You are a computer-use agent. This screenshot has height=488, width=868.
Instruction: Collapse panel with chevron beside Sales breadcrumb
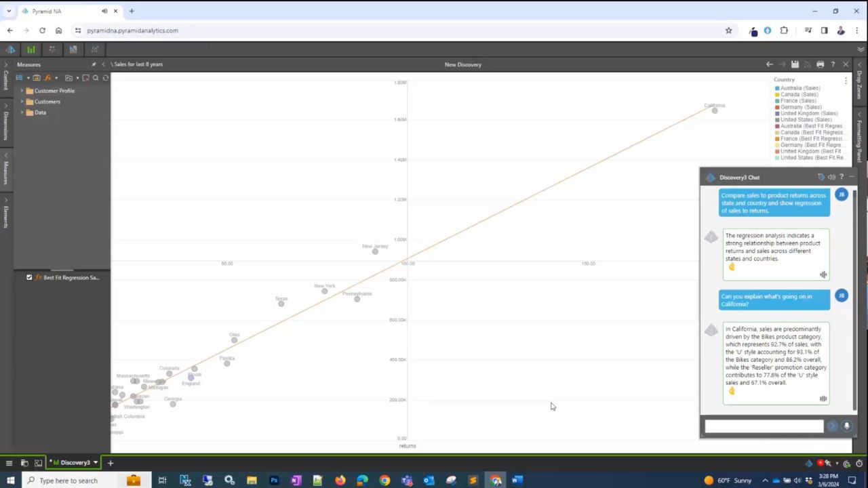pyautogui.click(x=103, y=64)
